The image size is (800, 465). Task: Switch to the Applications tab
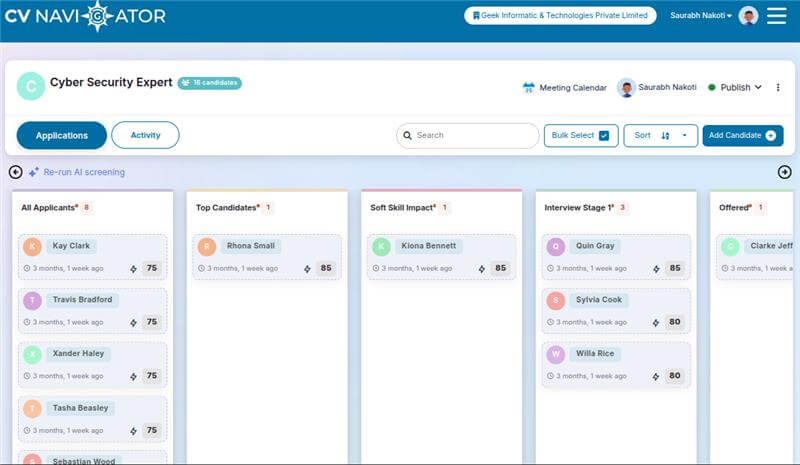pos(62,135)
